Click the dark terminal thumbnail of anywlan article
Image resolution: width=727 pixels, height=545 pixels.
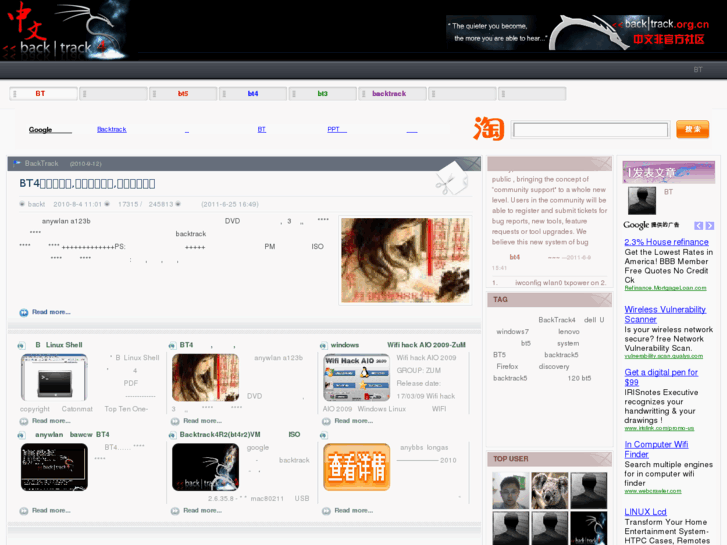pyautogui.click(x=54, y=467)
